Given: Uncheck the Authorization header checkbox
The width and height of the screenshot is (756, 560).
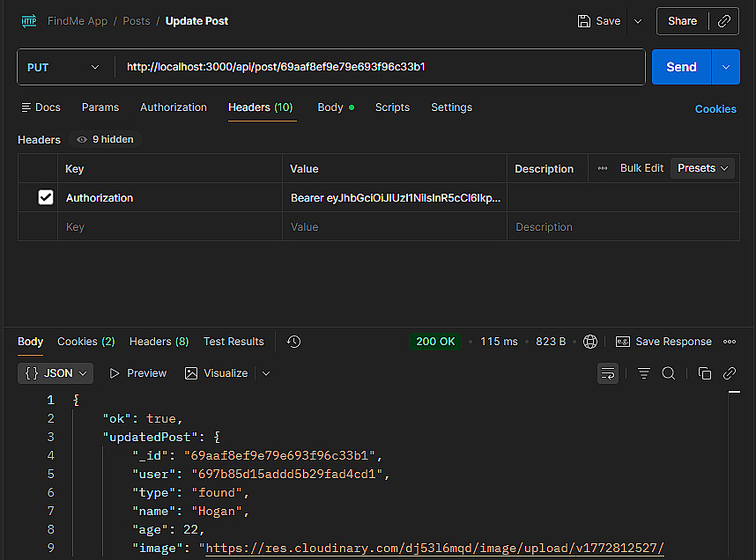Looking at the screenshot, I should 46,198.
